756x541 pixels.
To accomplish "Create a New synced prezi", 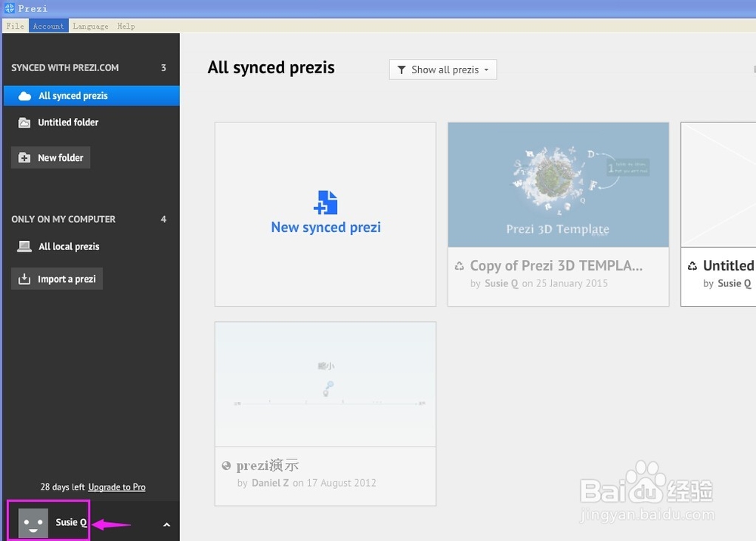I will click(x=325, y=214).
